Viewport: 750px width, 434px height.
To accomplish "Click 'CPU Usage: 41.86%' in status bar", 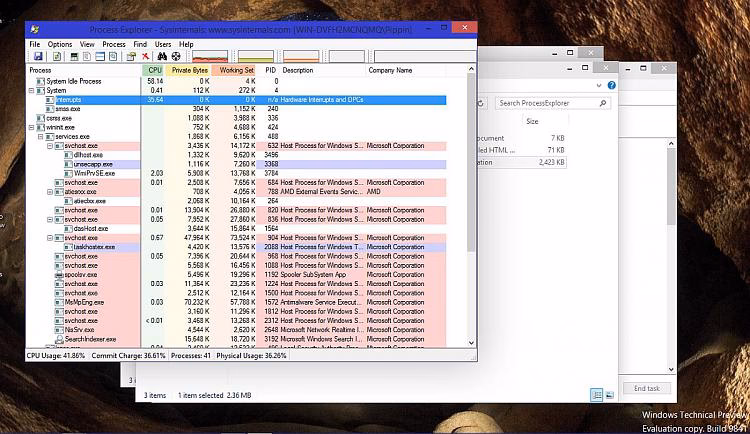I will point(55,356).
